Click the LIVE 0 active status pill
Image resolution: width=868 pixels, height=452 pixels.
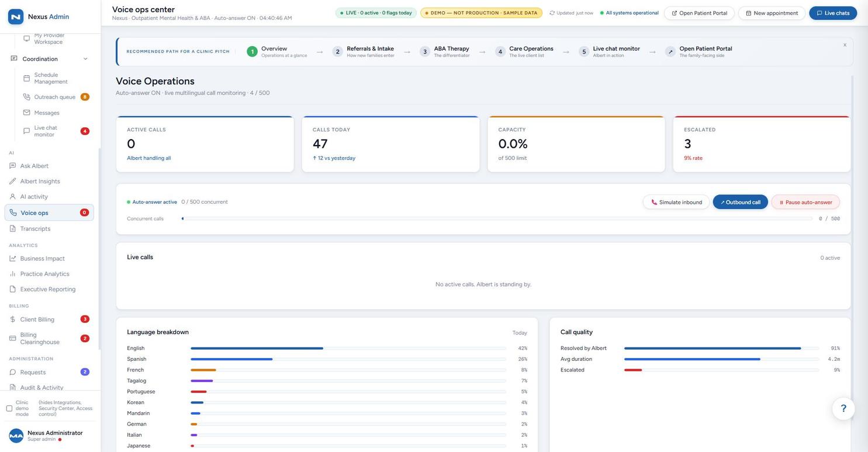coord(376,13)
